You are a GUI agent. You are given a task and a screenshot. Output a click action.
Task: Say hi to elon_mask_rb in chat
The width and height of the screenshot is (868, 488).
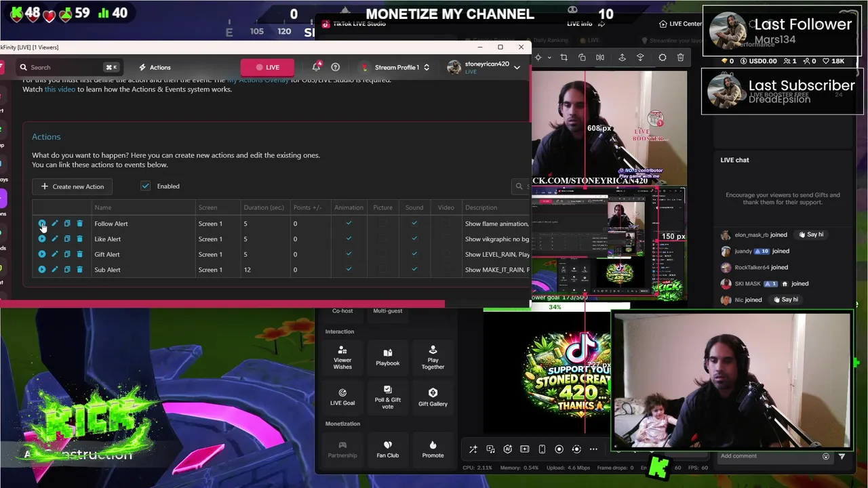[x=810, y=235]
